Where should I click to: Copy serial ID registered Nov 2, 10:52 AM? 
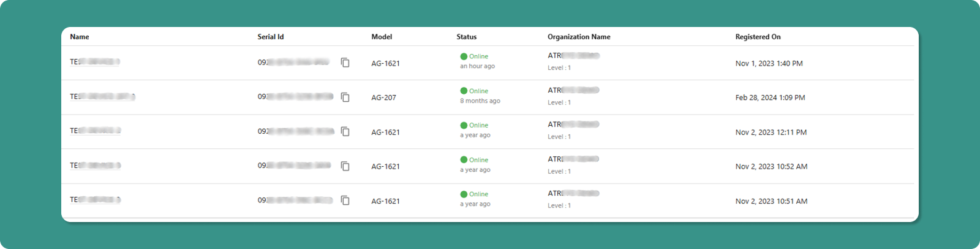(x=345, y=166)
